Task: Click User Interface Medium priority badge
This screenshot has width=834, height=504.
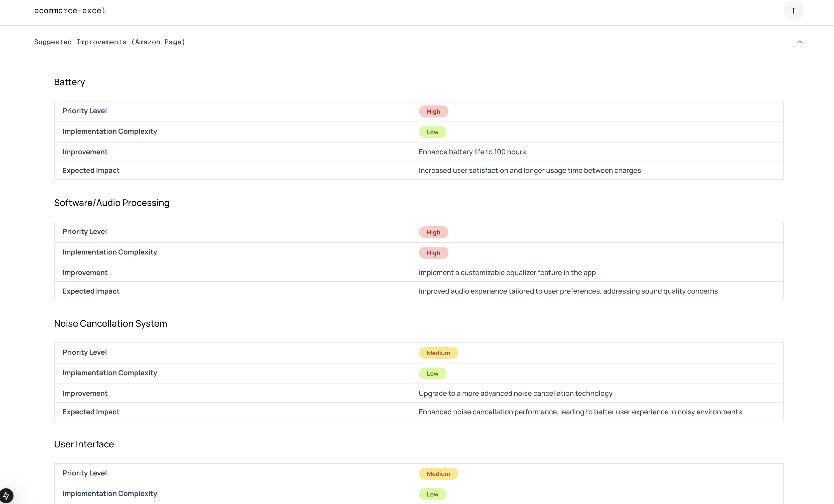Action: point(438,474)
